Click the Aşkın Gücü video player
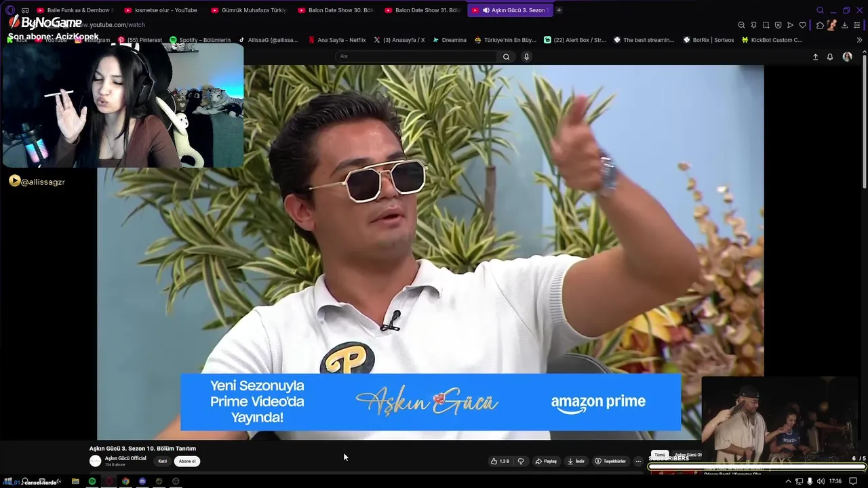The width and height of the screenshot is (868, 488). pyautogui.click(x=430, y=252)
